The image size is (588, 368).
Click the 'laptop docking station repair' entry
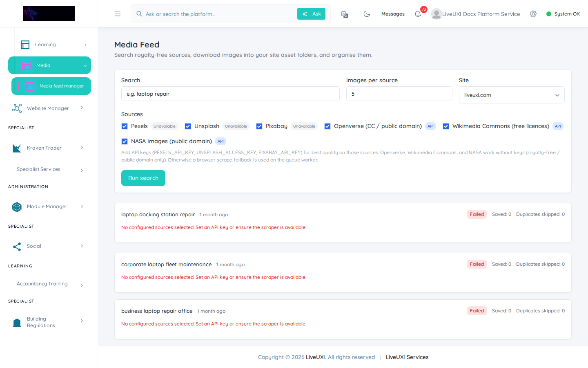tap(158, 215)
